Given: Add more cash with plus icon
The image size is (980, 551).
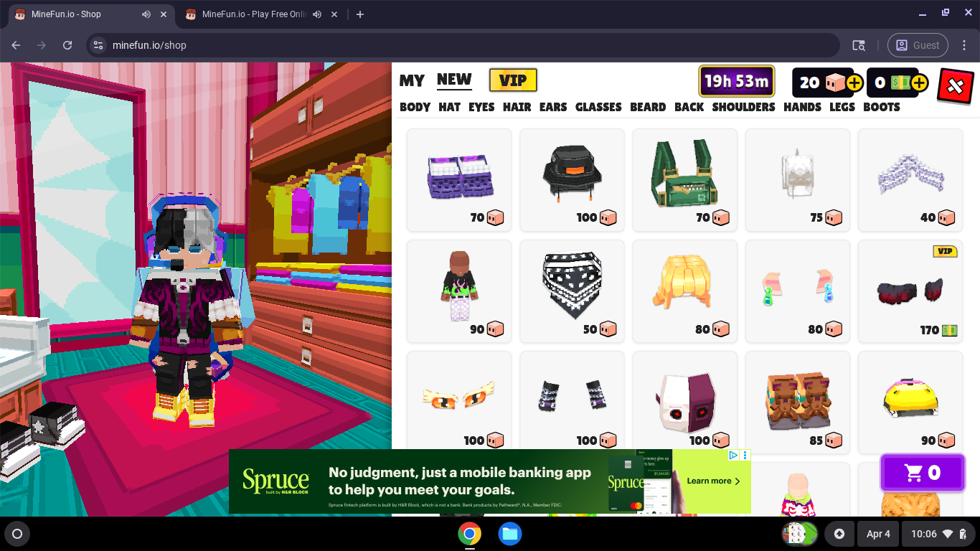Looking at the screenshot, I should [920, 83].
